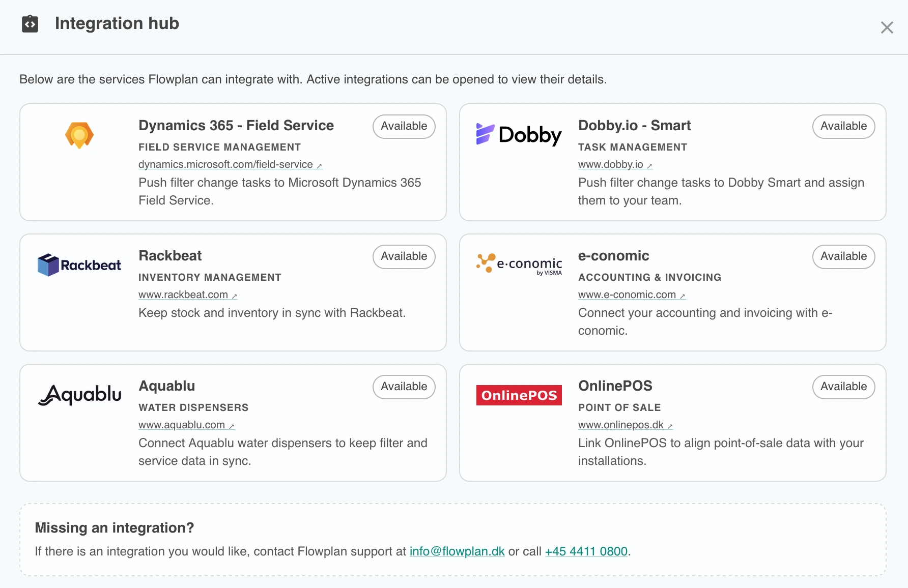Select the e-conomic card title
This screenshot has height=588, width=908.
613,256
